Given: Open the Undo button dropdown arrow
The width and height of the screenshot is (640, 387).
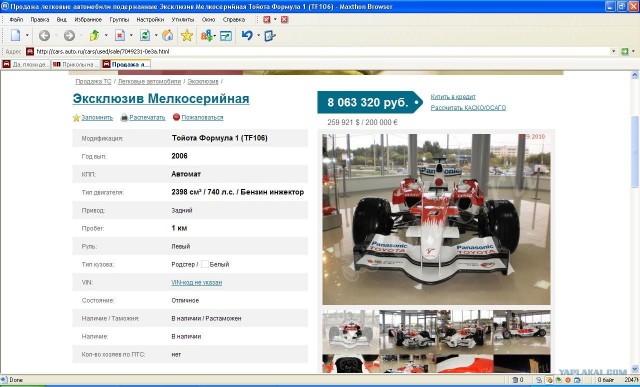Looking at the screenshot, I should (258, 36).
